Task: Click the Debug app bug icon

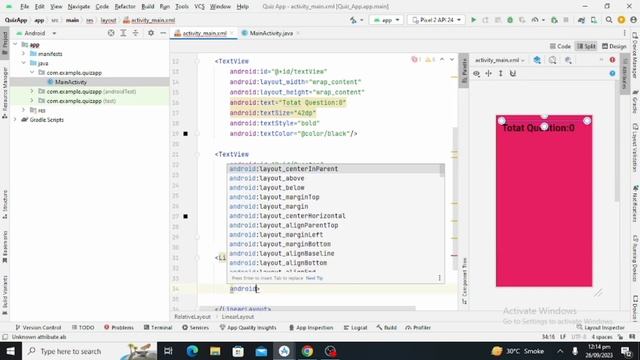Action: [x=510, y=20]
